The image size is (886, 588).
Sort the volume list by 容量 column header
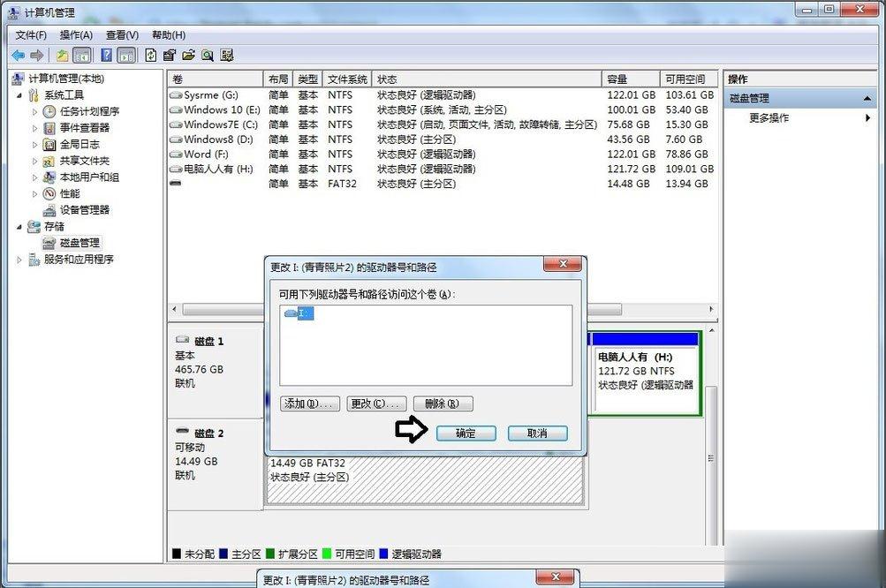coord(629,79)
